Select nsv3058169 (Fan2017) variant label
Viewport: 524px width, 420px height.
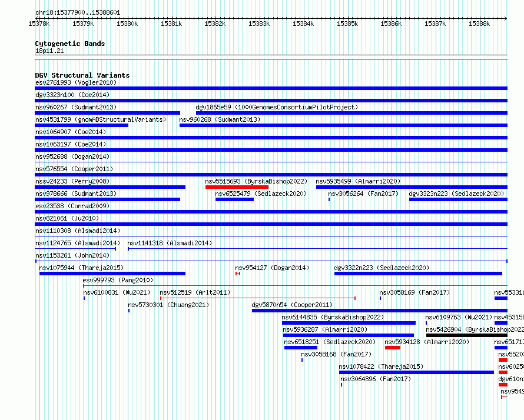[414, 292]
